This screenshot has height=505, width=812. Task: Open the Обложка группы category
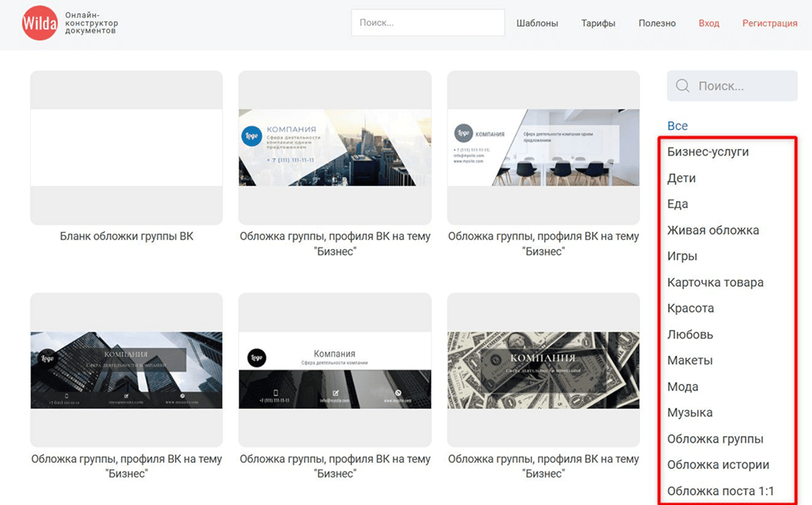[x=715, y=439]
